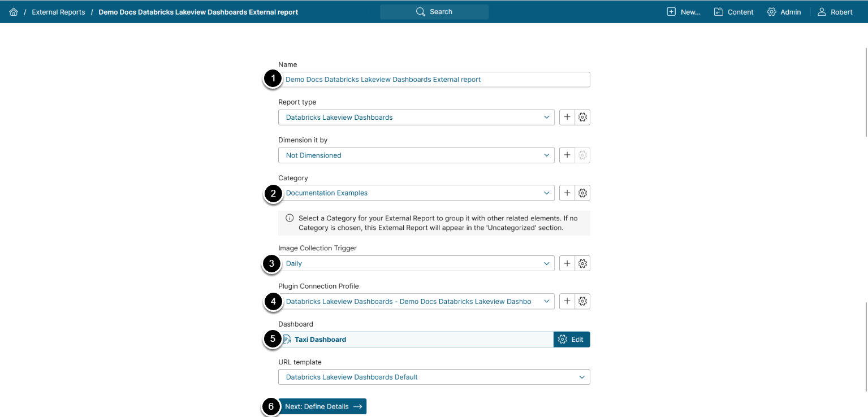
Task: Click the plus icon beside Report type
Action: (x=567, y=118)
